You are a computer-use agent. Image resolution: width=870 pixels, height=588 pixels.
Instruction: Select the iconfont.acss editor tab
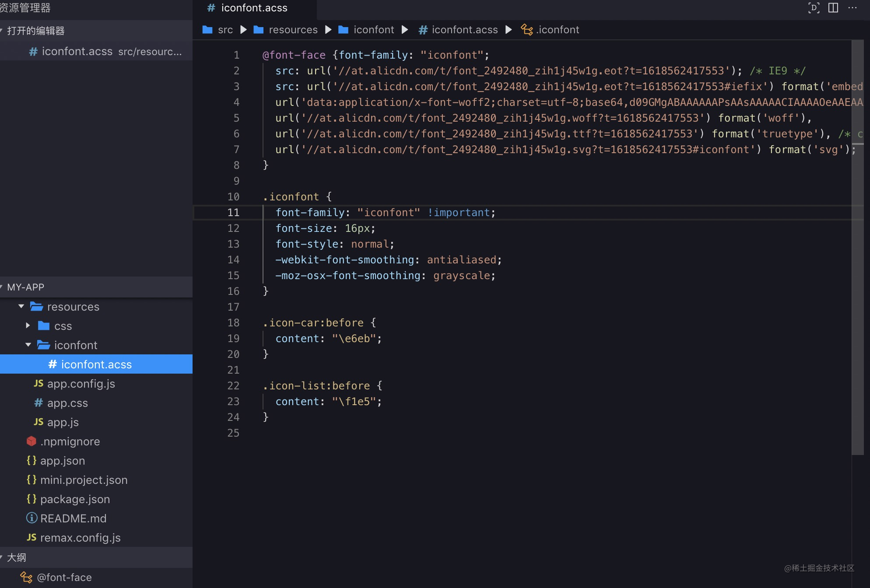pos(254,8)
